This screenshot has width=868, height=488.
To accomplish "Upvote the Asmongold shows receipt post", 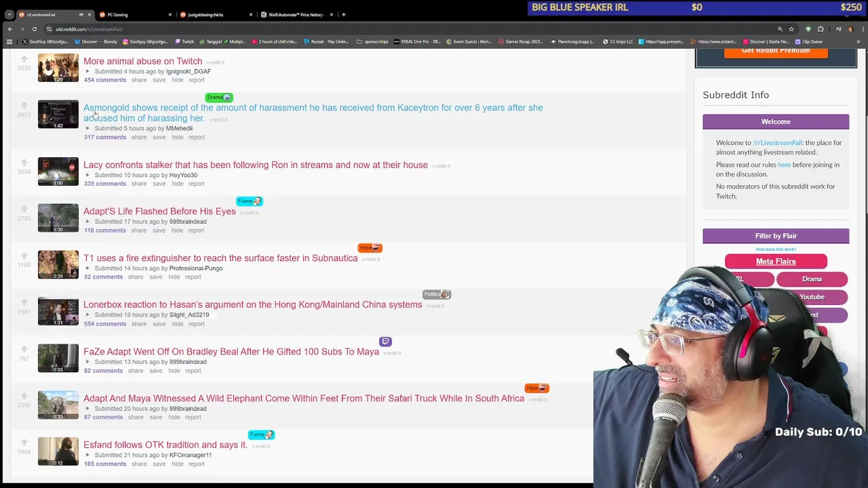I will tap(24, 106).
